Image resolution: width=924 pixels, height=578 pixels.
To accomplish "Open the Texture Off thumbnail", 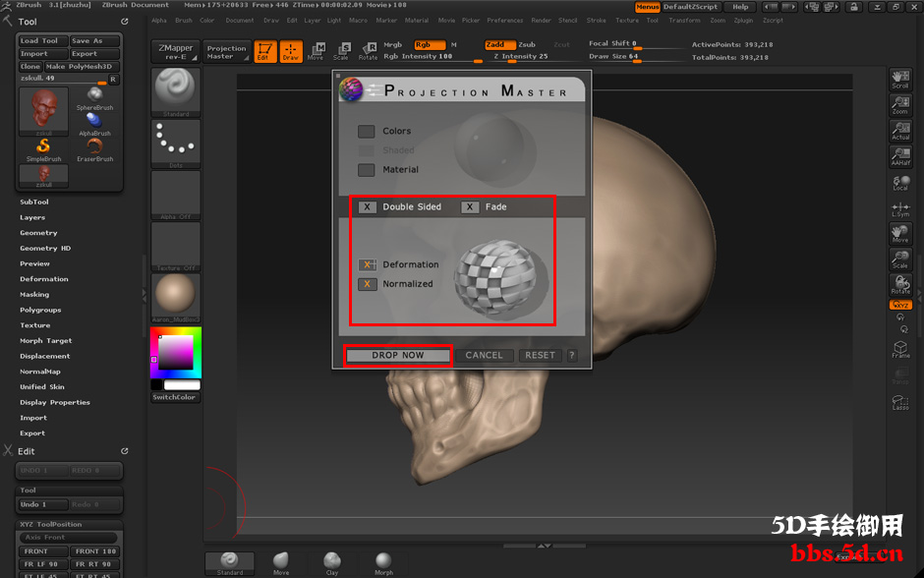I will click(x=176, y=247).
